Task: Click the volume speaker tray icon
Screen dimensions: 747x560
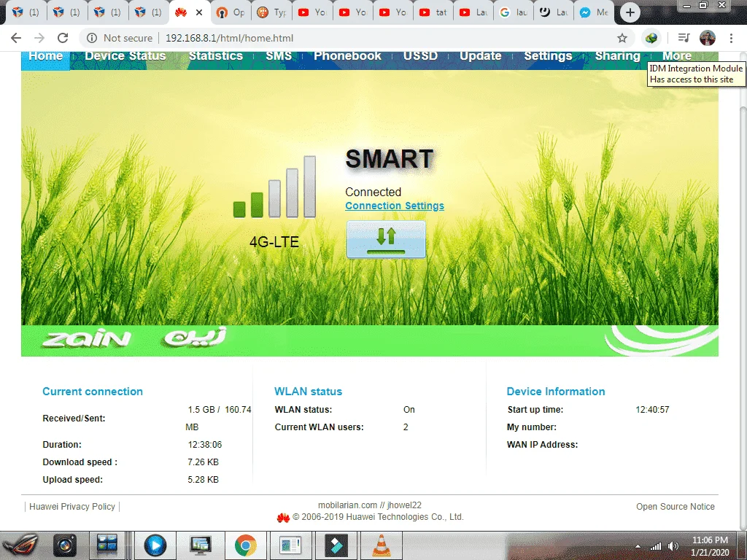Action: coord(673,545)
